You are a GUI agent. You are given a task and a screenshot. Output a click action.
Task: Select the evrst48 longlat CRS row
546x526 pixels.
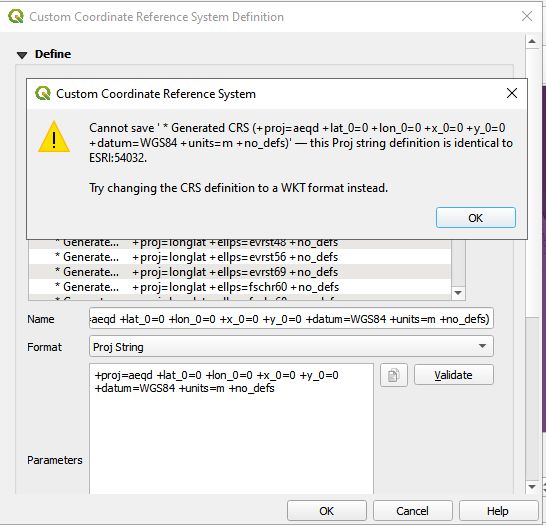(240, 243)
